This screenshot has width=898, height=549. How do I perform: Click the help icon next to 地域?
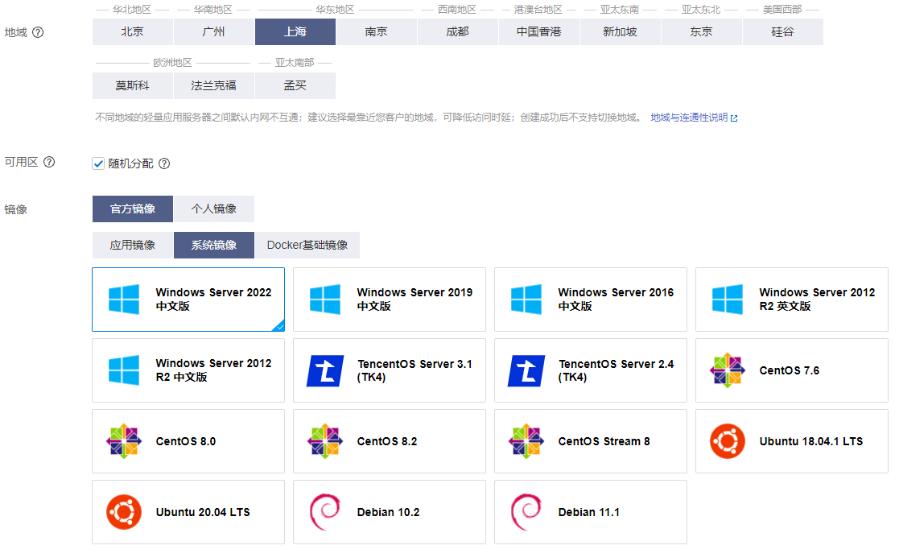(38, 32)
